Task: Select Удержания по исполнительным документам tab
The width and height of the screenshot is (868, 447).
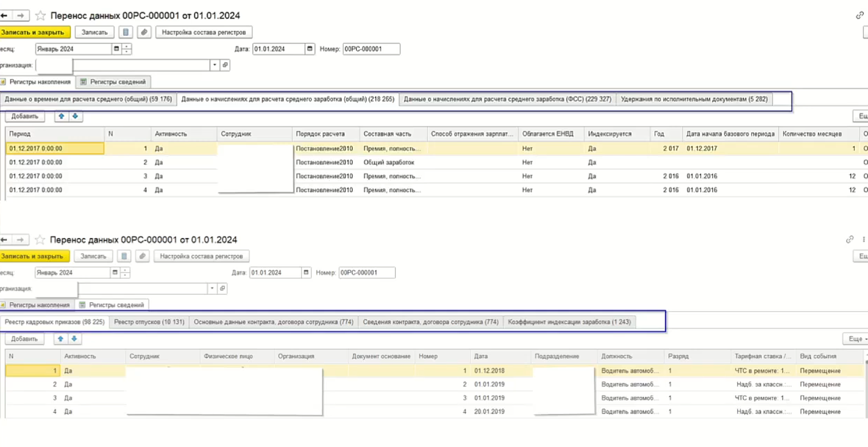Action: click(694, 99)
